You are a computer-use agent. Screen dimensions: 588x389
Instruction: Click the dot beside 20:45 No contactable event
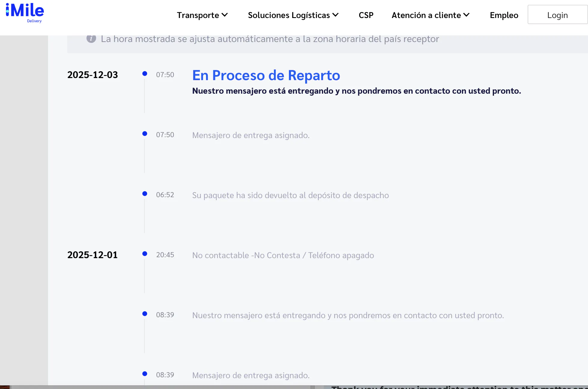pos(145,254)
